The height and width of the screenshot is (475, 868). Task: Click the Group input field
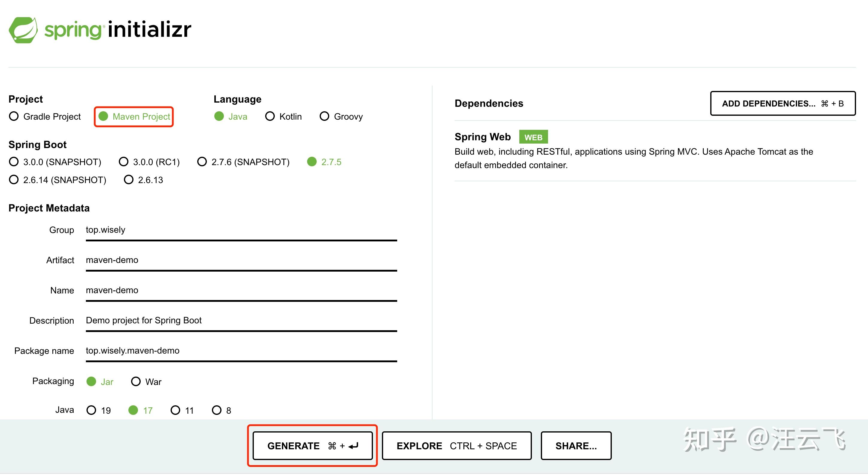click(241, 230)
